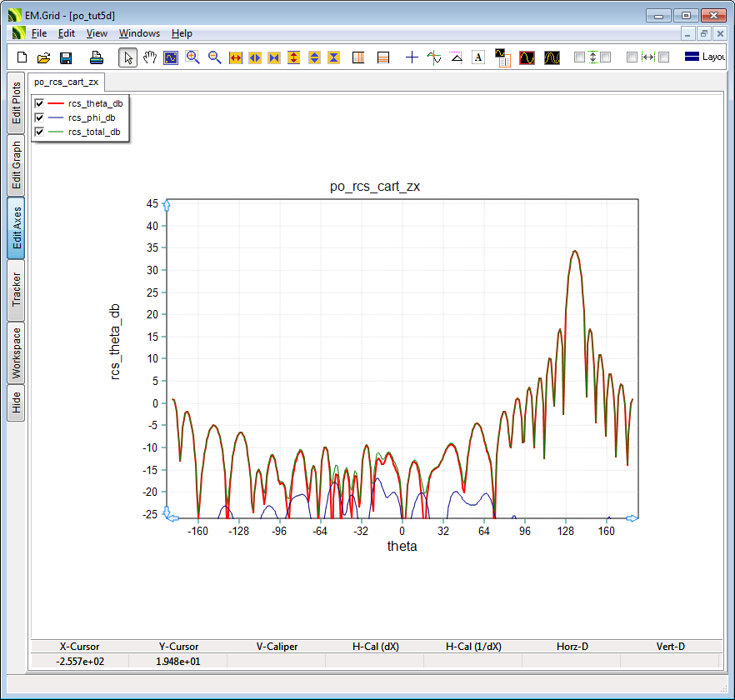Click the Save disk icon
This screenshot has height=700, width=735.
pyautogui.click(x=66, y=57)
